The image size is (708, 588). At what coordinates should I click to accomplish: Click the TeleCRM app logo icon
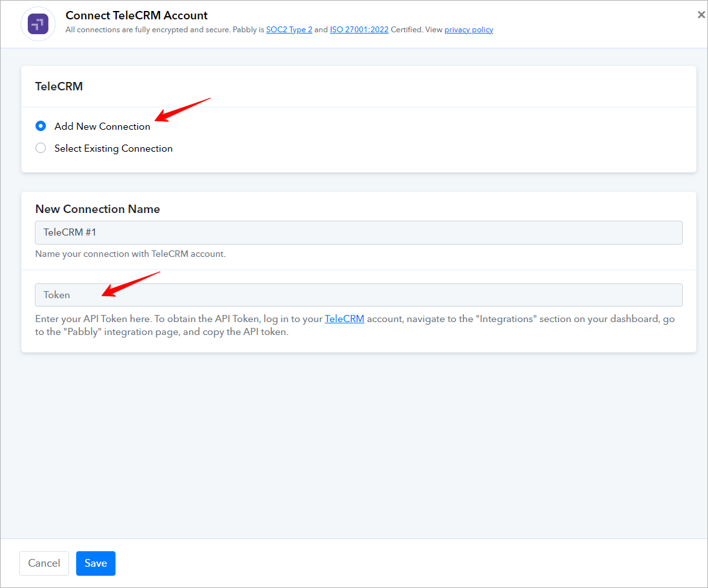pos(38,24)
